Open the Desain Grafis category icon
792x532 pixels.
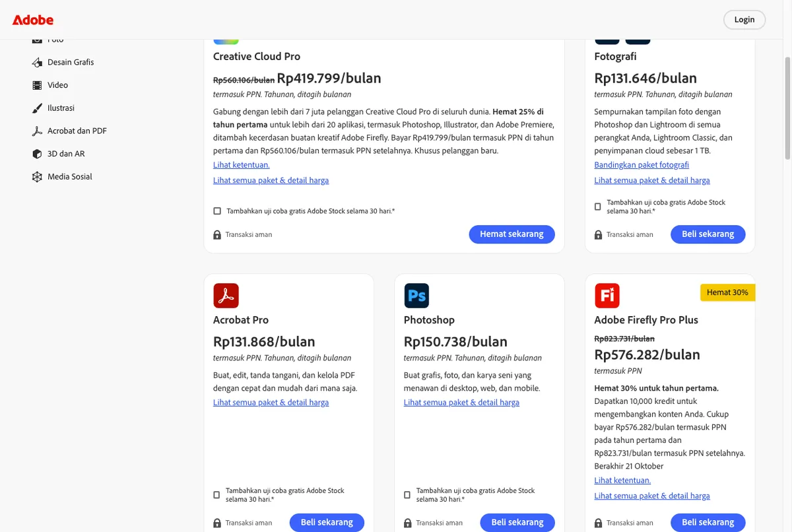[x=37, y=62]
